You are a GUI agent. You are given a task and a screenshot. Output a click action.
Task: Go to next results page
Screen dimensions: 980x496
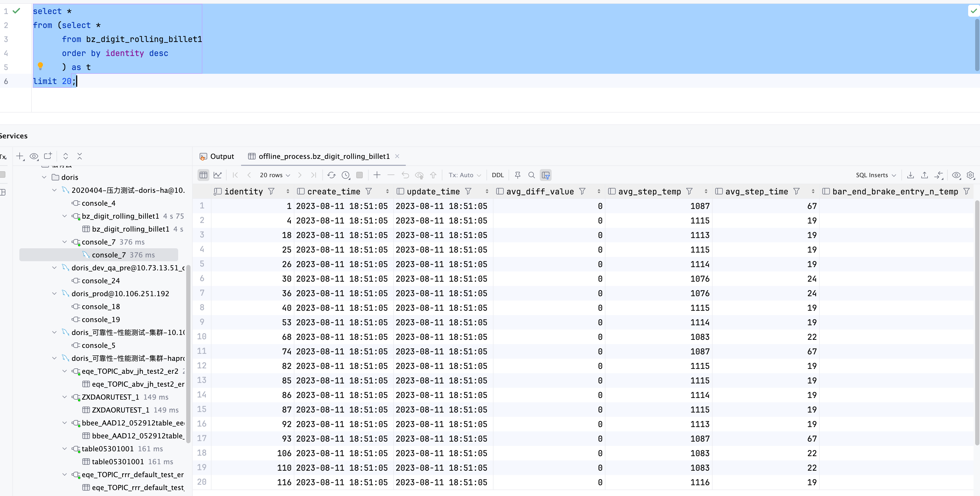(x=300, y=175)
